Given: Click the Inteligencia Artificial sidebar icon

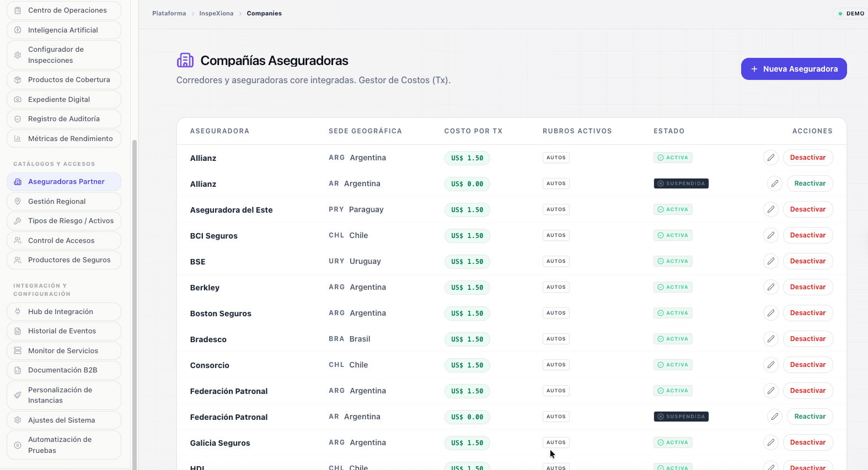Looking at the screenshot, I should click(18, 30).
